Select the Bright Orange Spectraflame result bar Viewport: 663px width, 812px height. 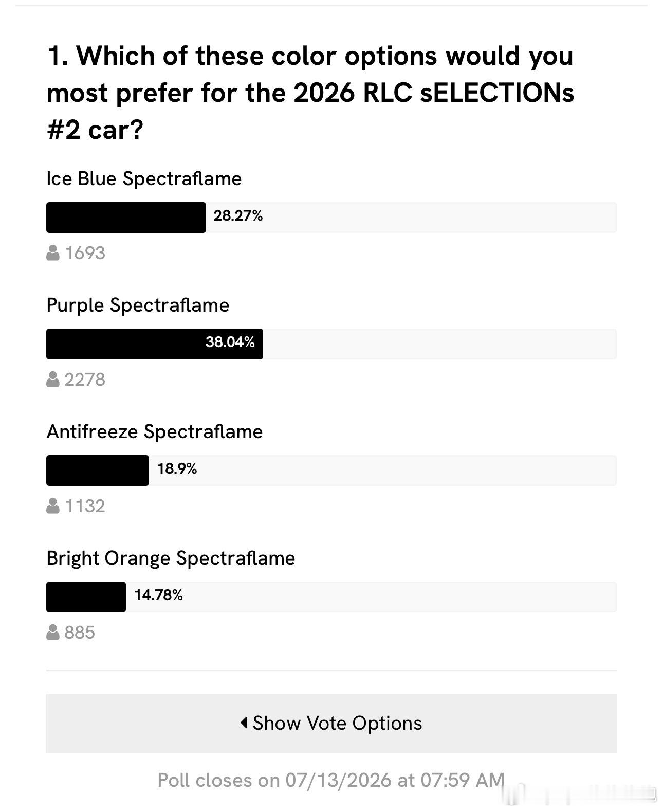pyautogui.click(x=331, y=597)
